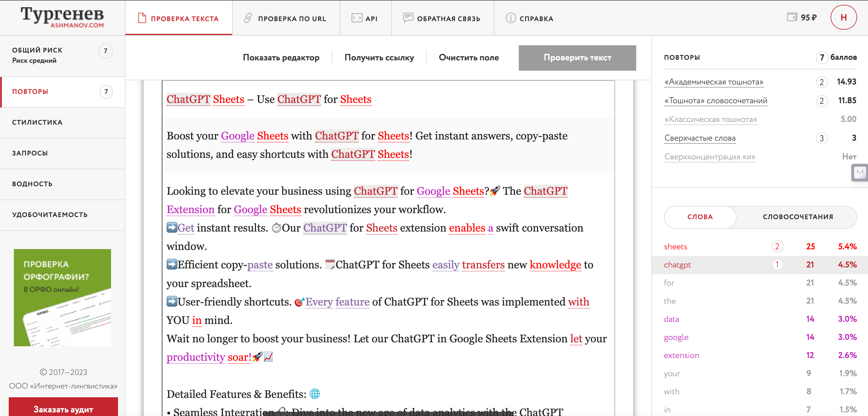Click the Заказать аудит button
The image size is (868, 416).
(x=63, y=409)
